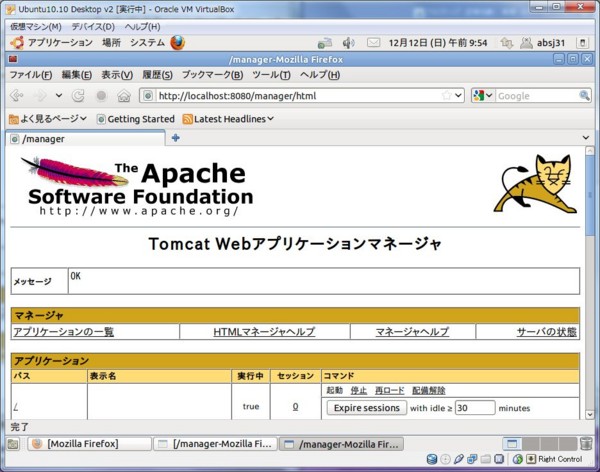Click the Tomcat cat logo
The width and height of the screenshot is (600, 472).
(x=535, y=183)
